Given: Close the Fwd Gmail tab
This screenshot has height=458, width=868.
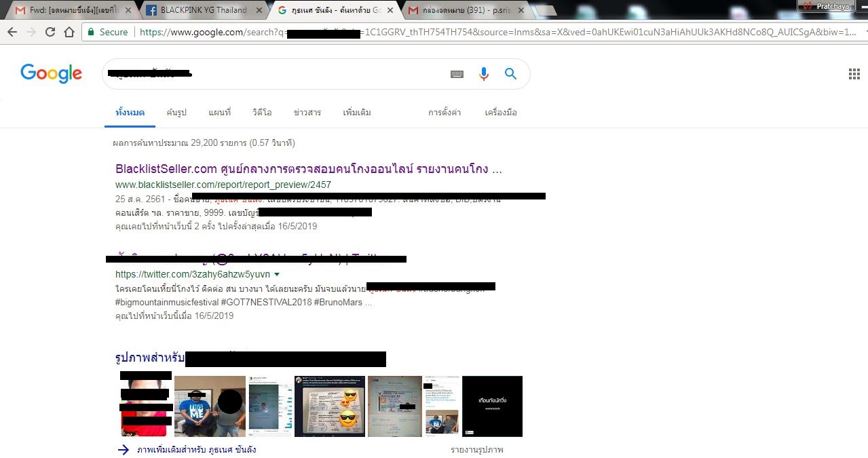Looking at the screenshot, I should coord(130,10).
